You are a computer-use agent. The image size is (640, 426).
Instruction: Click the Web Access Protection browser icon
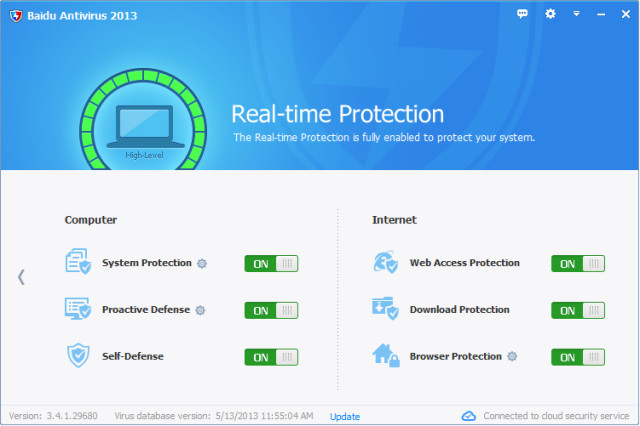pyautogui.click(x=385, y=262)
